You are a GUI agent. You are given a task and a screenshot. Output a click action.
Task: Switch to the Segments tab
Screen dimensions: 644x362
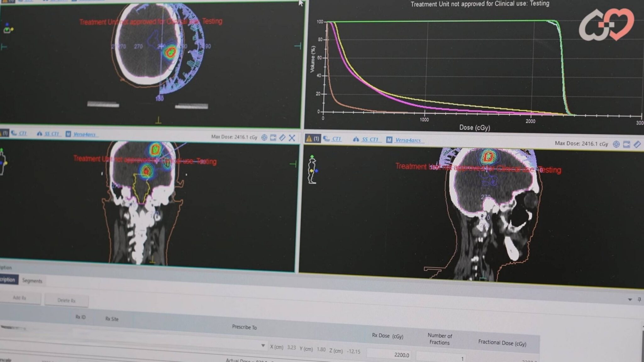point(32,281)
